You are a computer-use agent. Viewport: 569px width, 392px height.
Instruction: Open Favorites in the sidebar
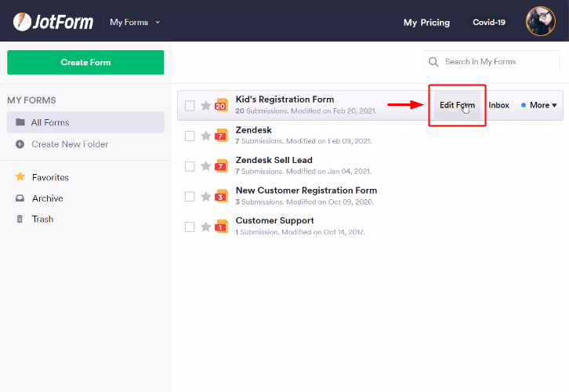[50, 177]
